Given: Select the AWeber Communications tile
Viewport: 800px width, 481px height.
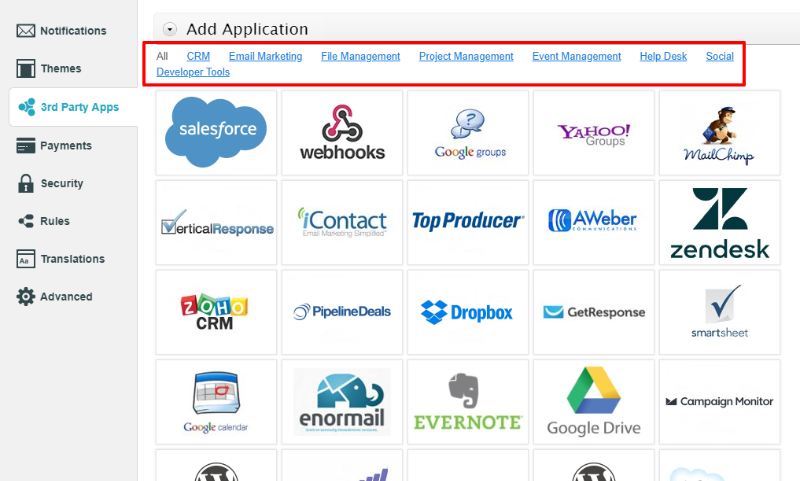Looking at the screenshot, I should (594, 222).
